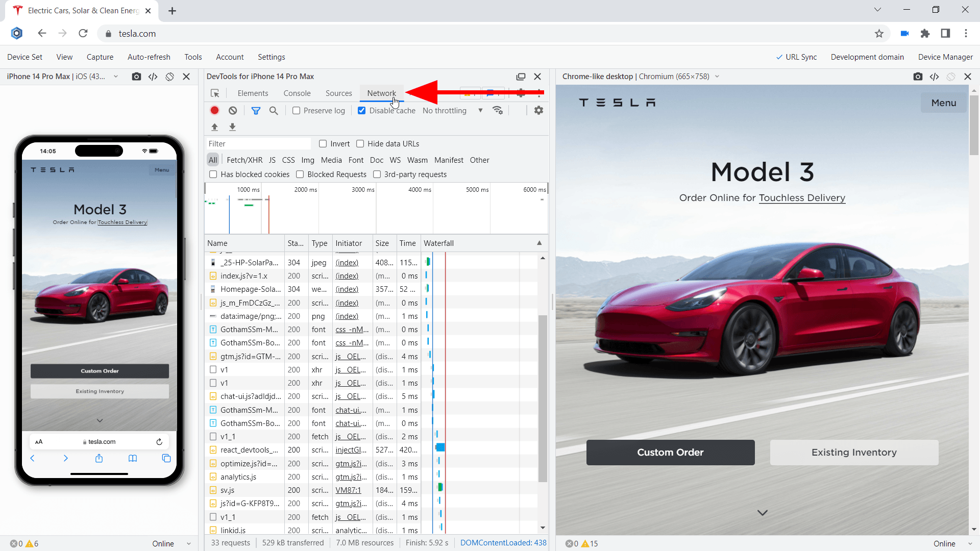Check Hide data URLs box
The width and height of the screenshot is (980, 551).
click(x=360, y=144)
